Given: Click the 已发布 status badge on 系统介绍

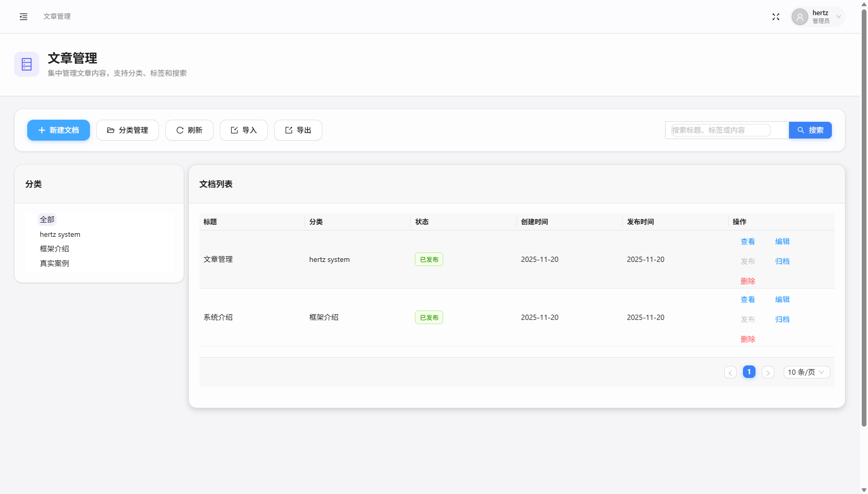Looking at the screenshot, I should click(429, 317).
